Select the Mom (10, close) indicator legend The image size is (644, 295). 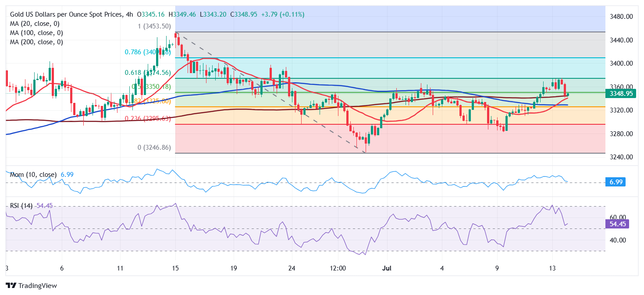tap(33, 175)
